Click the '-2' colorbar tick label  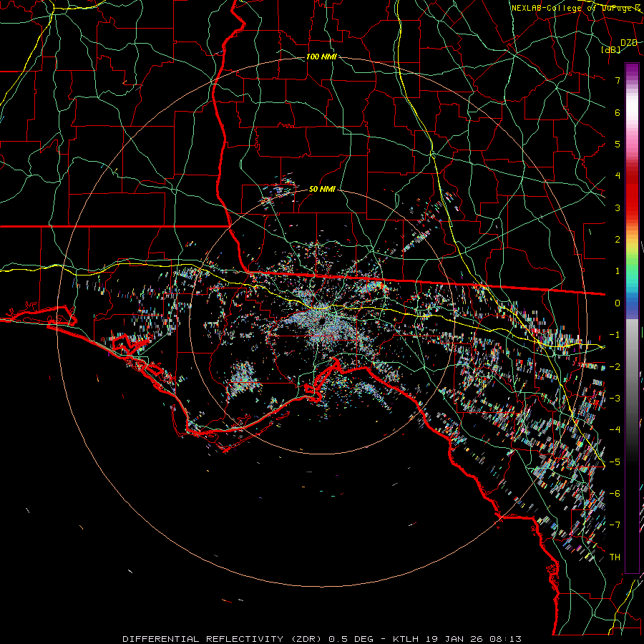coord(615,367)
